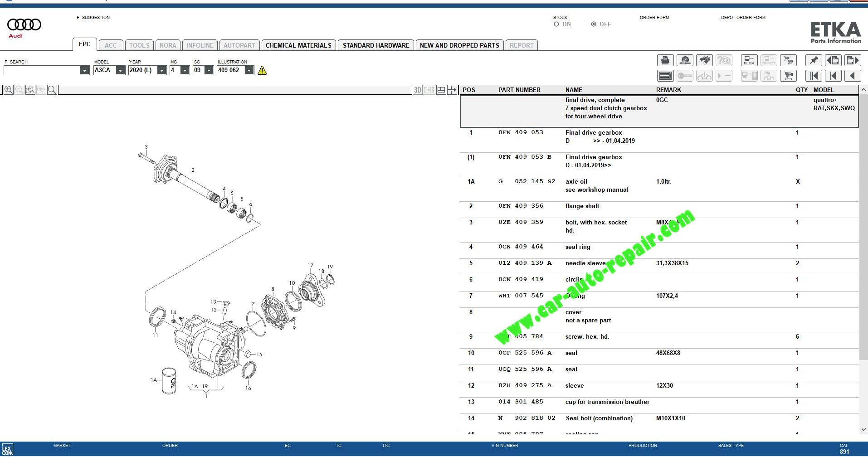The image size is (868, 457).
Task: Click the FI SUGGESTION link
Action: [x=93, y=18]
